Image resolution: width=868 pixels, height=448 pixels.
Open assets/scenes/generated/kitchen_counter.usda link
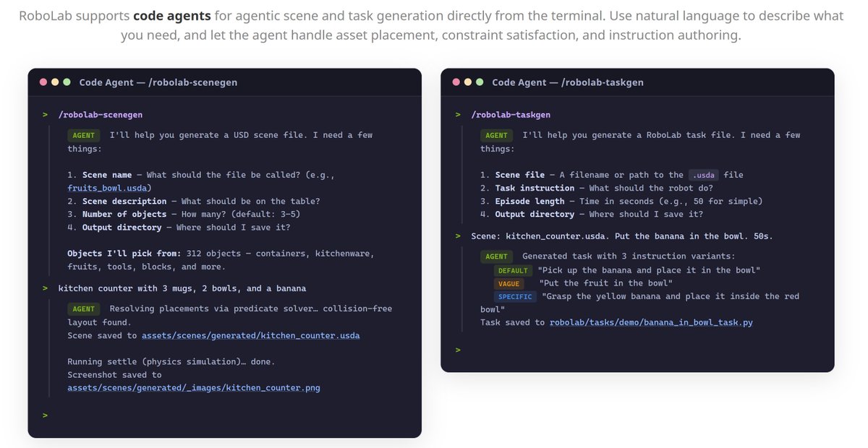(x=250, y=335)
